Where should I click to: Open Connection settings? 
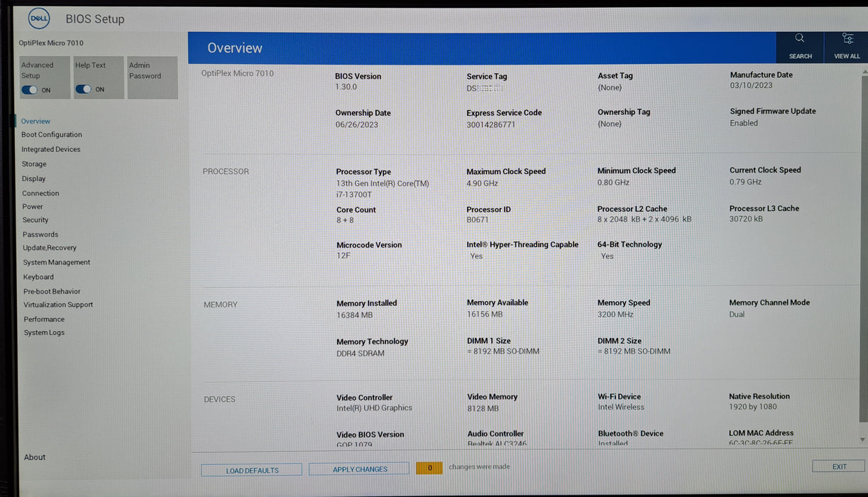(x=40, y=193)
